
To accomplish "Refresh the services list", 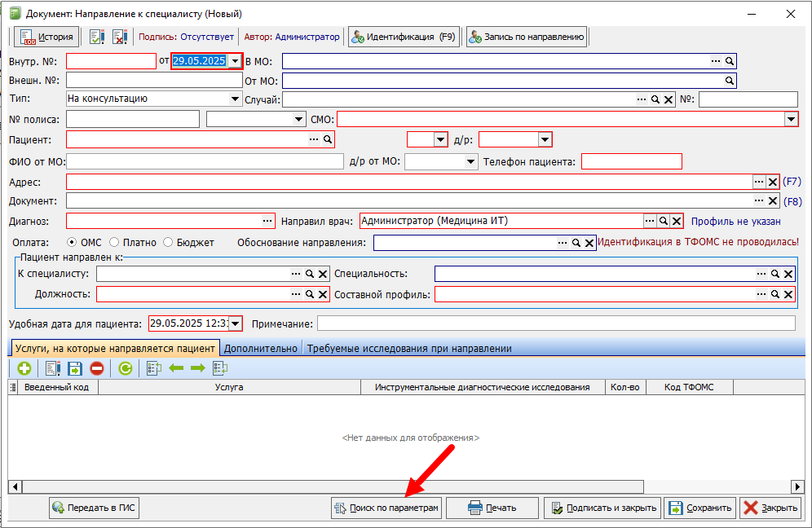I will [126, 368].
